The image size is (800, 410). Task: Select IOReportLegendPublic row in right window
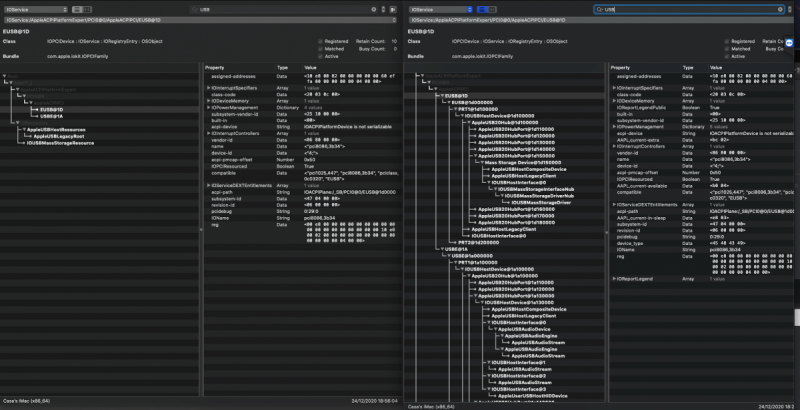click(702, 108)
